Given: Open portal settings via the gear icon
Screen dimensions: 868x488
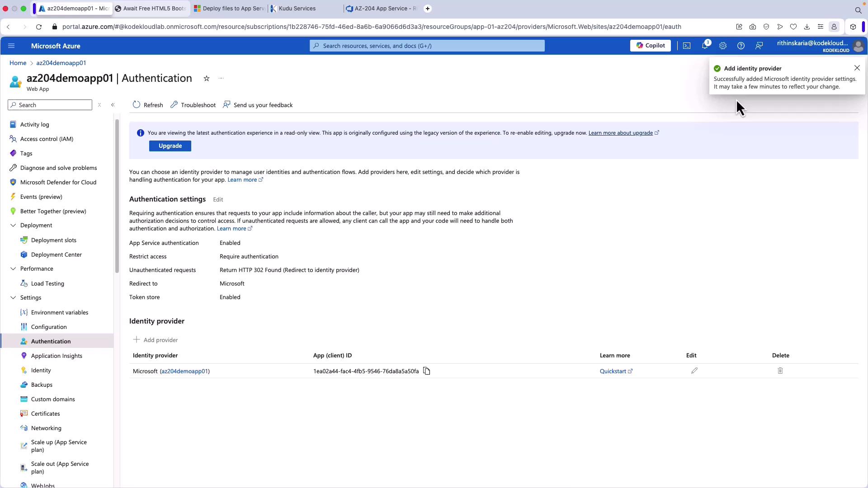Looking at the screenshot, I should coord(722,46).
